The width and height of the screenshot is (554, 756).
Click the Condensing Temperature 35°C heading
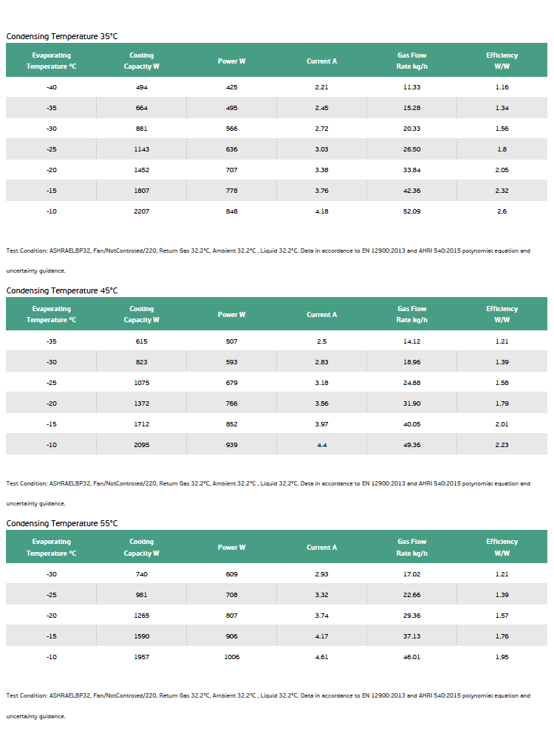[61, 37]
